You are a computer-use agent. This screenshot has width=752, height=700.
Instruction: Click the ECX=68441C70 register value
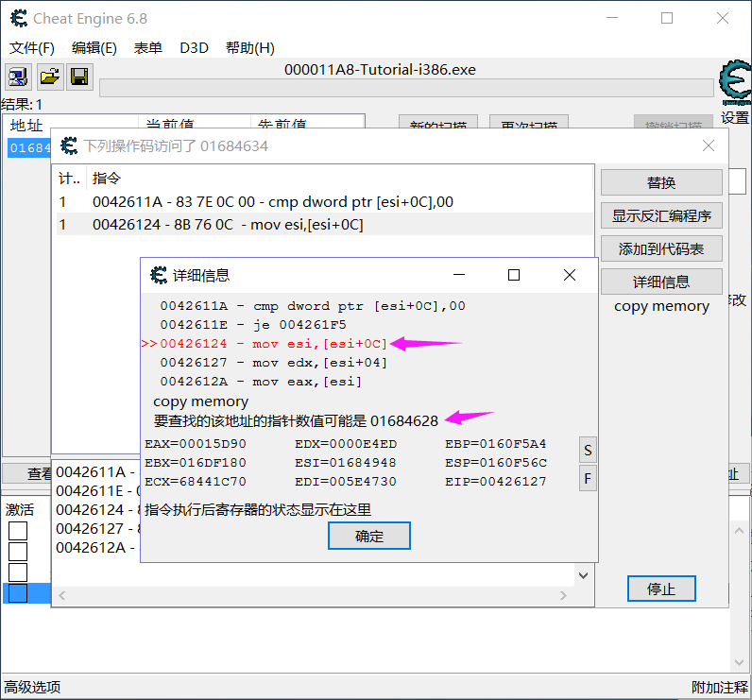[196, 482]
